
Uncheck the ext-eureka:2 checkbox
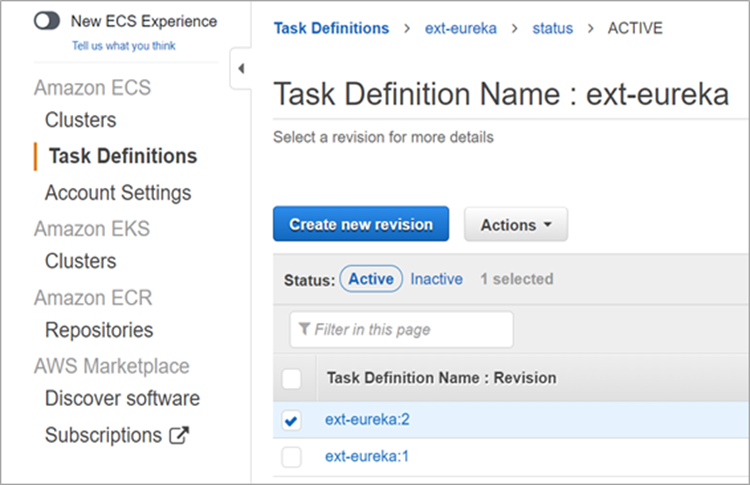tap(291, 421)
